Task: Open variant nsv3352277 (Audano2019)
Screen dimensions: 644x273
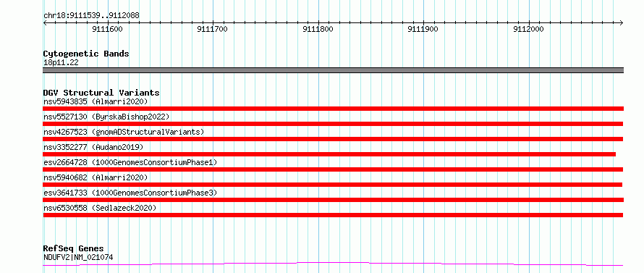Action: (93, 147)
